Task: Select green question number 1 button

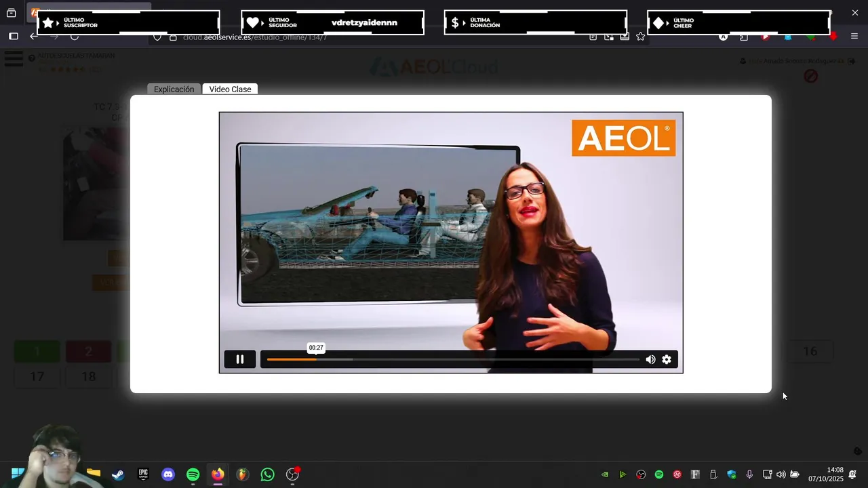Action: pos(37,351)
